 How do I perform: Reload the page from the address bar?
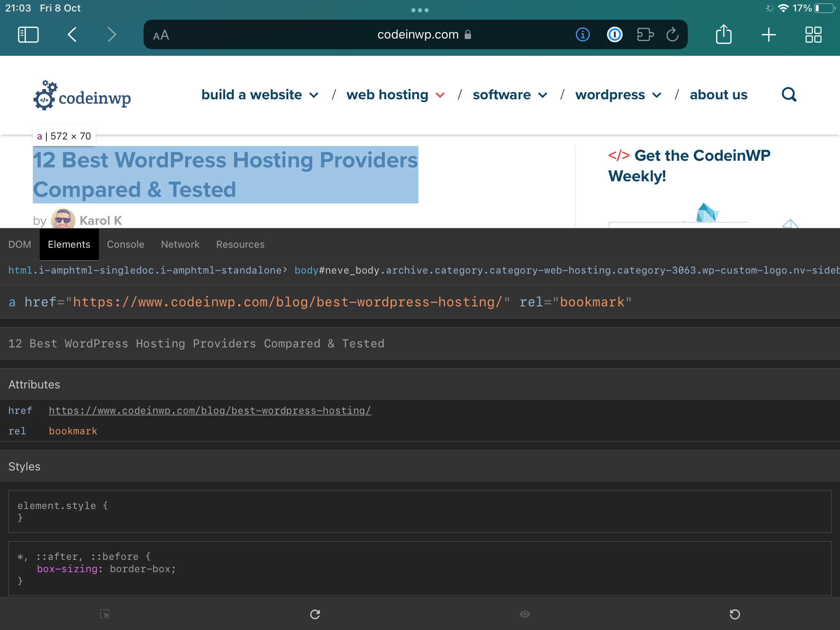click(x=672, y=34)
